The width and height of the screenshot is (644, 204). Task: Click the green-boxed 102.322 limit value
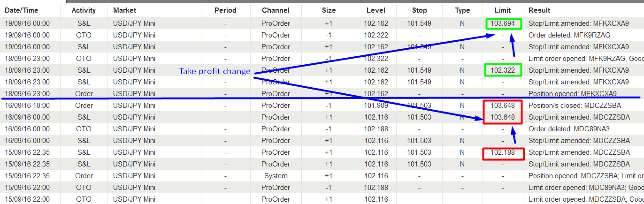pos(503,70)
